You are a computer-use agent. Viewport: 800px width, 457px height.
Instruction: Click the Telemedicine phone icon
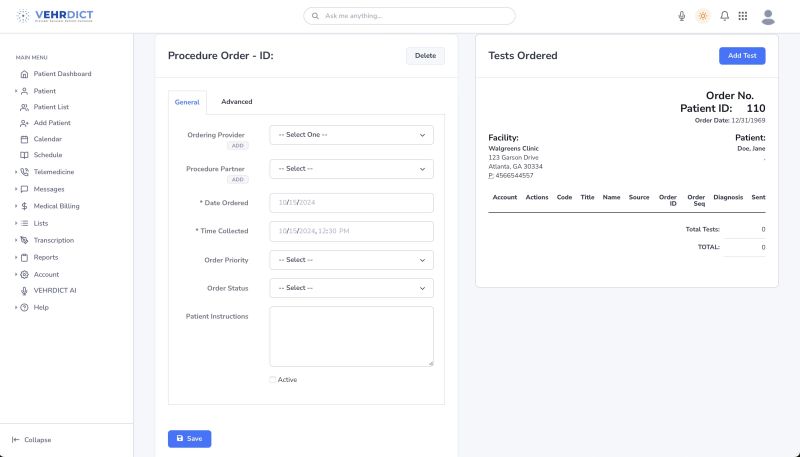(x=24, y=172)
